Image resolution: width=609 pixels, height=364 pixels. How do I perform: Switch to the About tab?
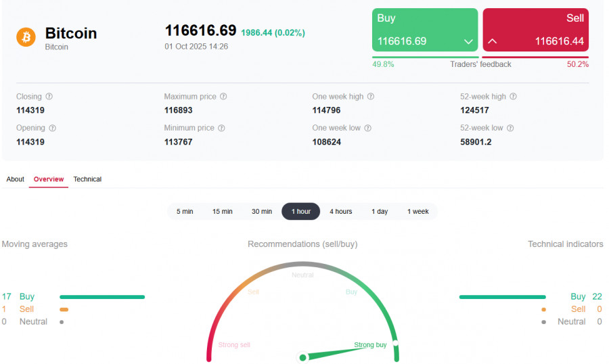tap(15, 179)
